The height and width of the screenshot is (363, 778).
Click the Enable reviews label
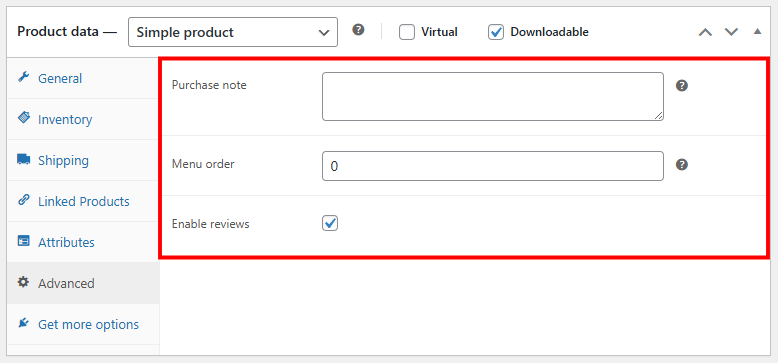[210, 224]
